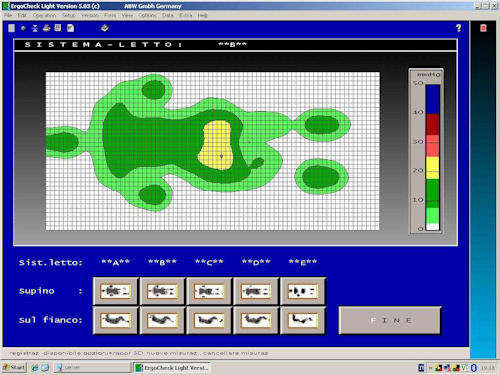Click the printer icon in the toolbar
The width and height of the screenshot is (500, 375).
(46, 28)
